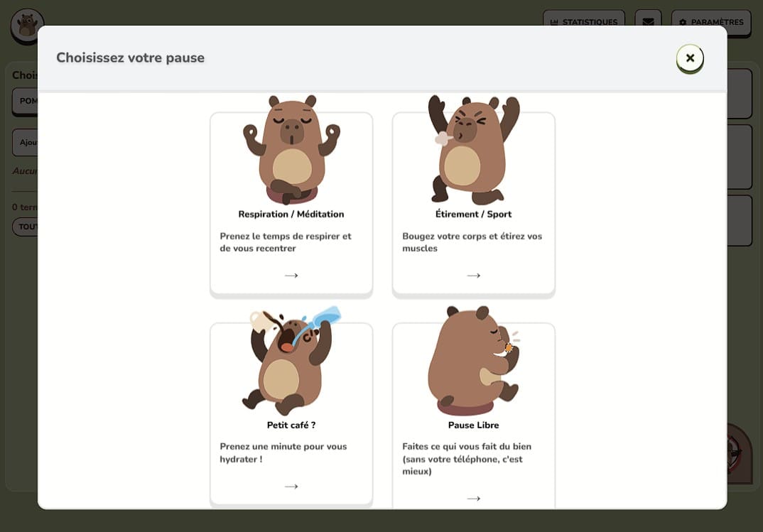The height and width of the screenshot is (532, 763).
Task: Click the arrow in Petit café card
Action: pyautogui.click(x=291, y=487)
